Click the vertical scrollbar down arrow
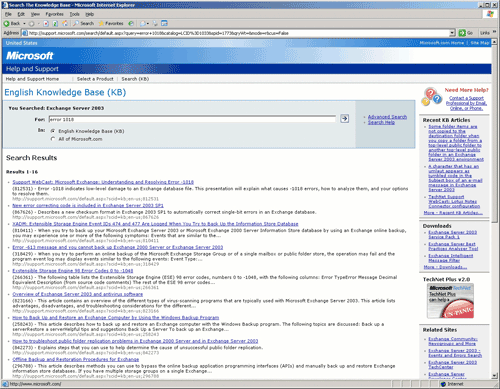This screenshot has width=500, height=389. 495,376
